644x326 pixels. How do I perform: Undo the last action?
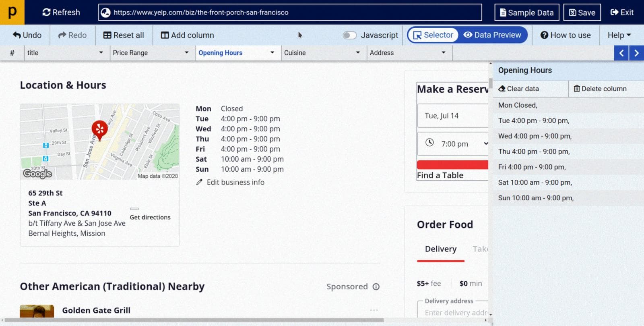[27, 35]
